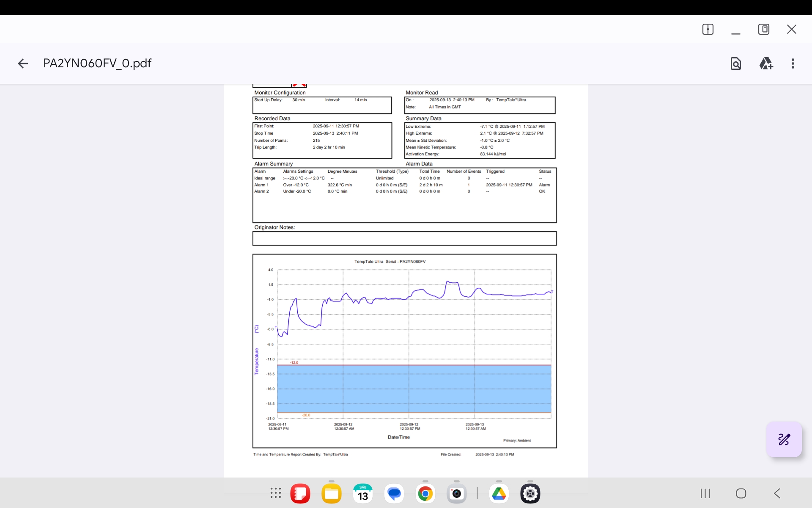Tap the add to Drive icon
812x508 pixels.
point(766,63)
